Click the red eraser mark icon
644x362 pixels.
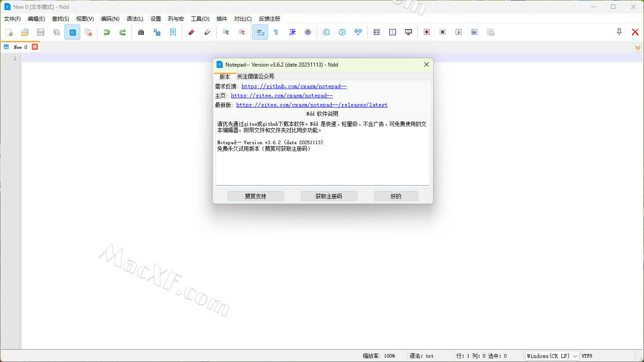point(191,32)
